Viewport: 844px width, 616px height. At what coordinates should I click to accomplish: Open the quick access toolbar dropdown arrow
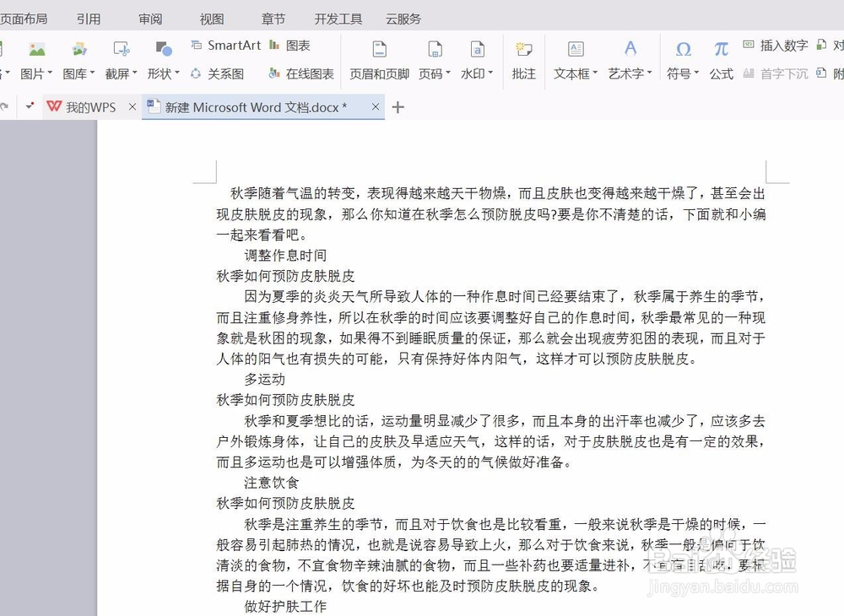pos(29,106)
